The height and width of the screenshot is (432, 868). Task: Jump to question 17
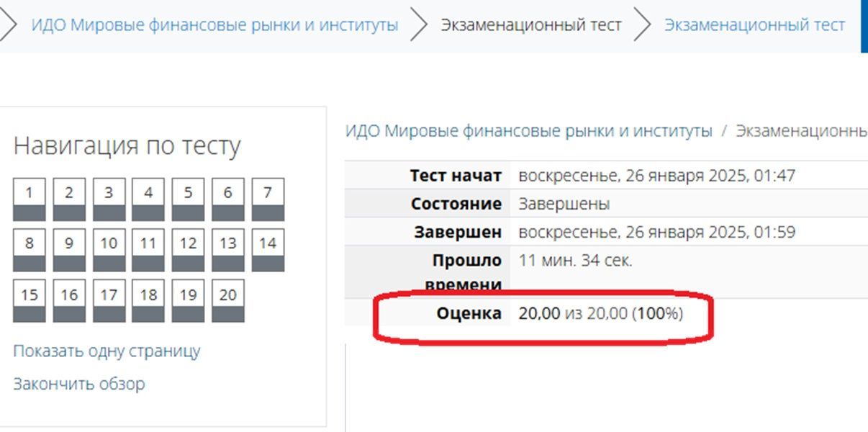[x=109, y=301]
